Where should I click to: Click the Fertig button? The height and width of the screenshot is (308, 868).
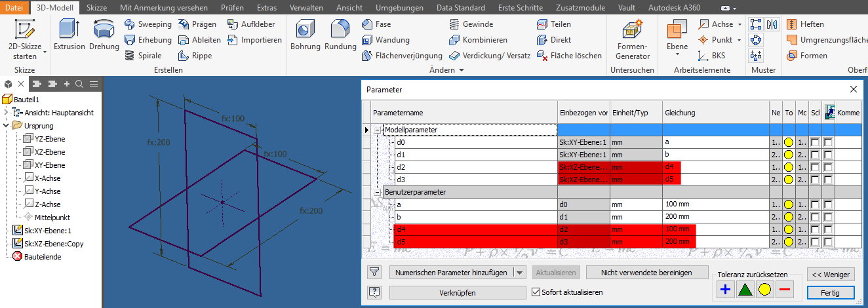831,292
